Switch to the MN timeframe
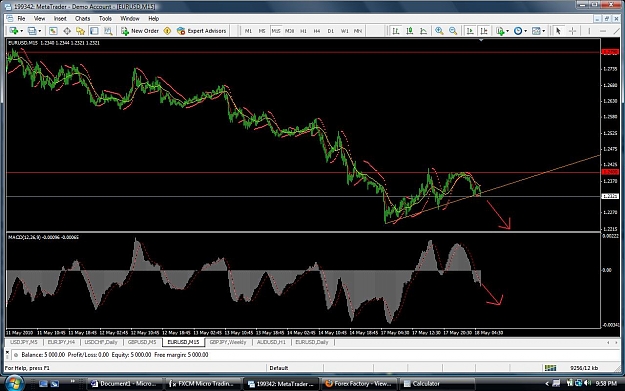This screenshot has width=625, height=391. 358,31
